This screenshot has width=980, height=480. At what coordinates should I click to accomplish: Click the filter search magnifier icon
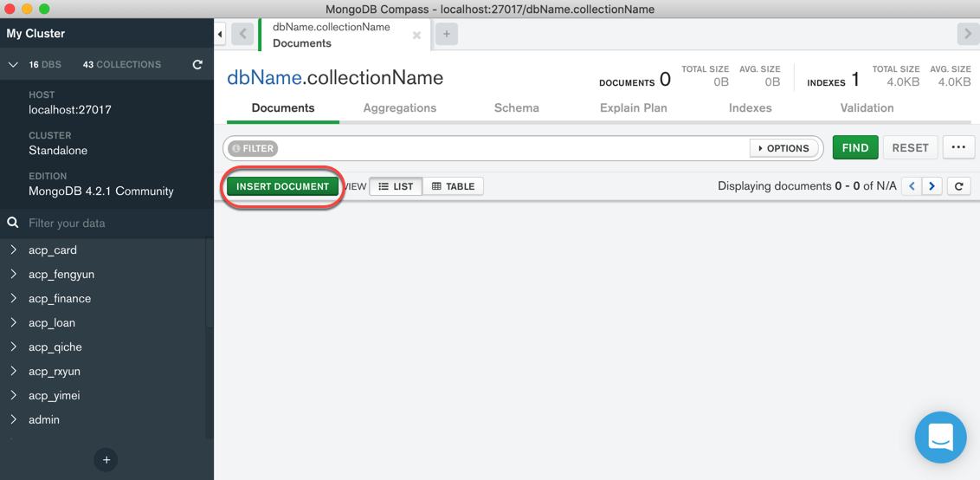[x=12, y=223]
